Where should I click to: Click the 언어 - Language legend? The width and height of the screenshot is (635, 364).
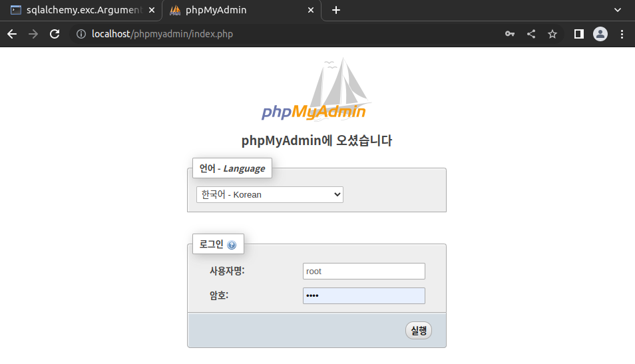(x=232, y=168)
